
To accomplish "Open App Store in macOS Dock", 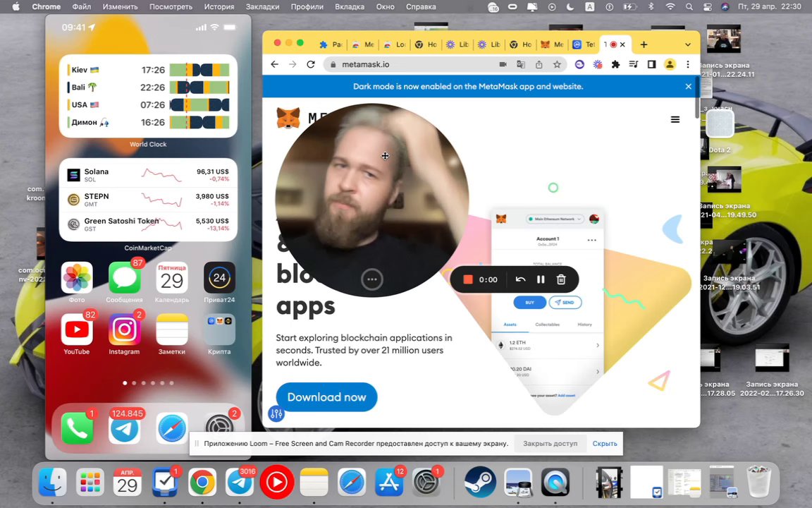I will click(389, 483).
